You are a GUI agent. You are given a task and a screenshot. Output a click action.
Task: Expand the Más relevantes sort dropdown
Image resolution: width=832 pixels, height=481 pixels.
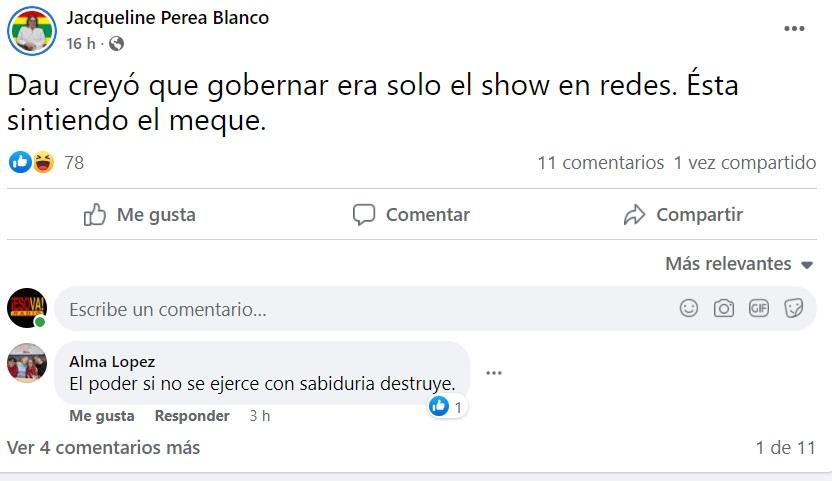[x=740, y=264]
